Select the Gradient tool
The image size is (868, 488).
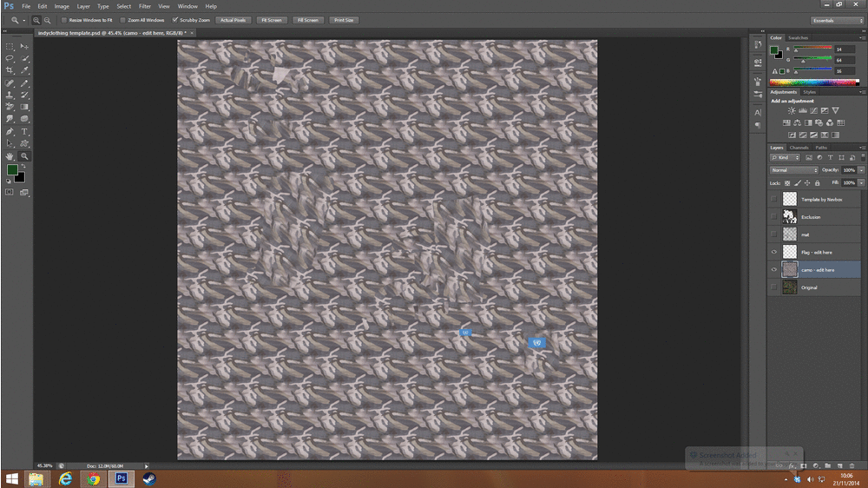pyautogui.click(x=24, y=107)
